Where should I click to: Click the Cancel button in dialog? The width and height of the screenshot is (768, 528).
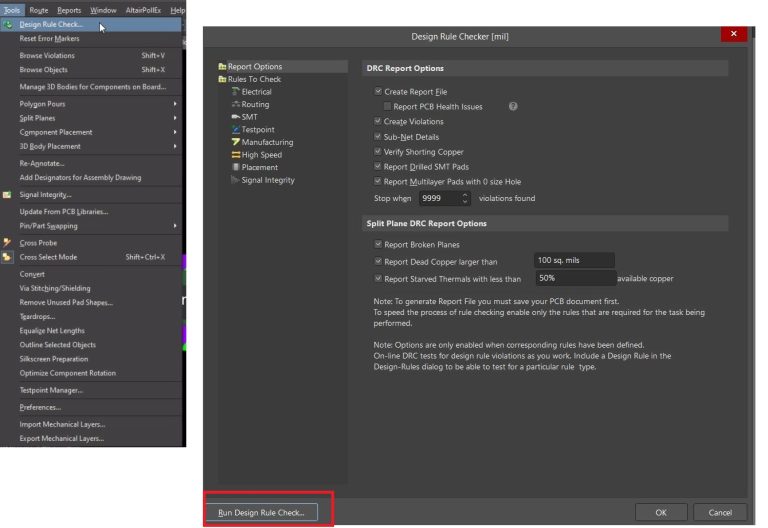pos(720,512)
